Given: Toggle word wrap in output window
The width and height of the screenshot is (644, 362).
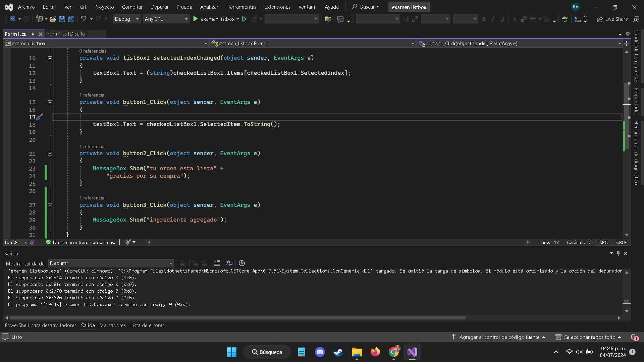Looking at the screenshot, I should pyautogui.click(x=229, y=263).
